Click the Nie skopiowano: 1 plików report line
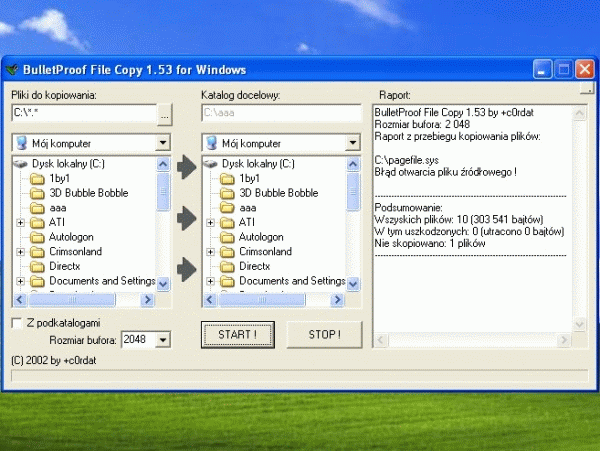Image resolution: width=600 pixels, height=451 pixels. click(x=430, y=243)
